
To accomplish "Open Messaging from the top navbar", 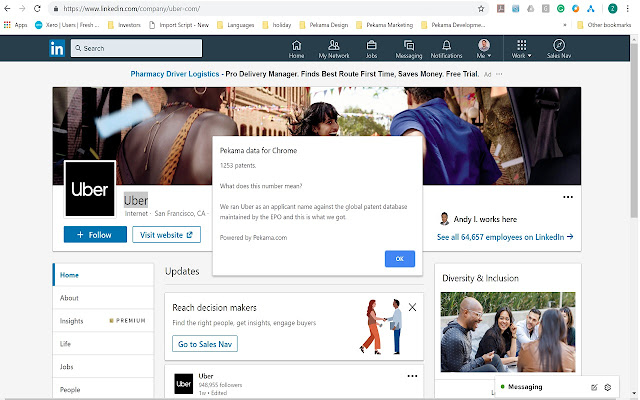I will pyautogui.click(x=409, y=49).
